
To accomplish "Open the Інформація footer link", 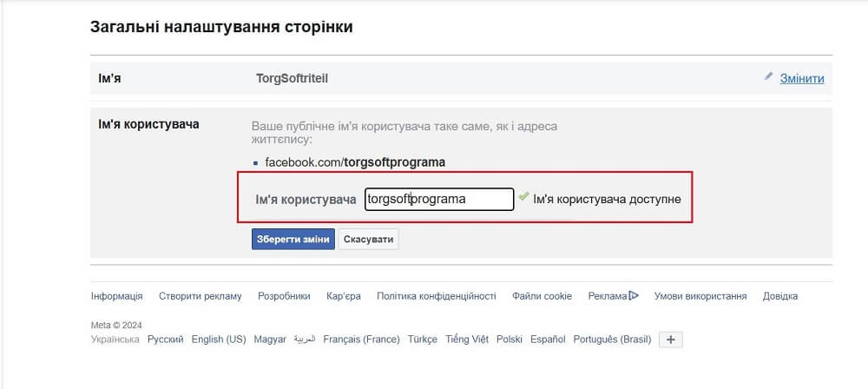I will (x=116, y=296).
